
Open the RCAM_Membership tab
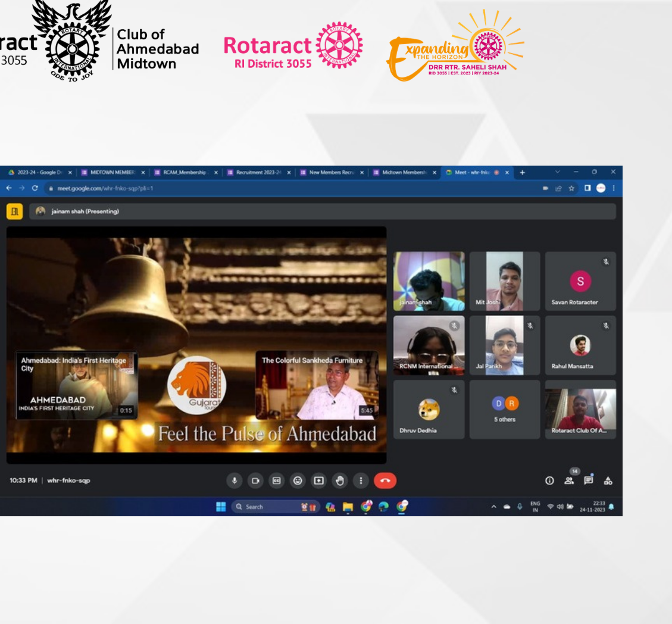point(186,172)
